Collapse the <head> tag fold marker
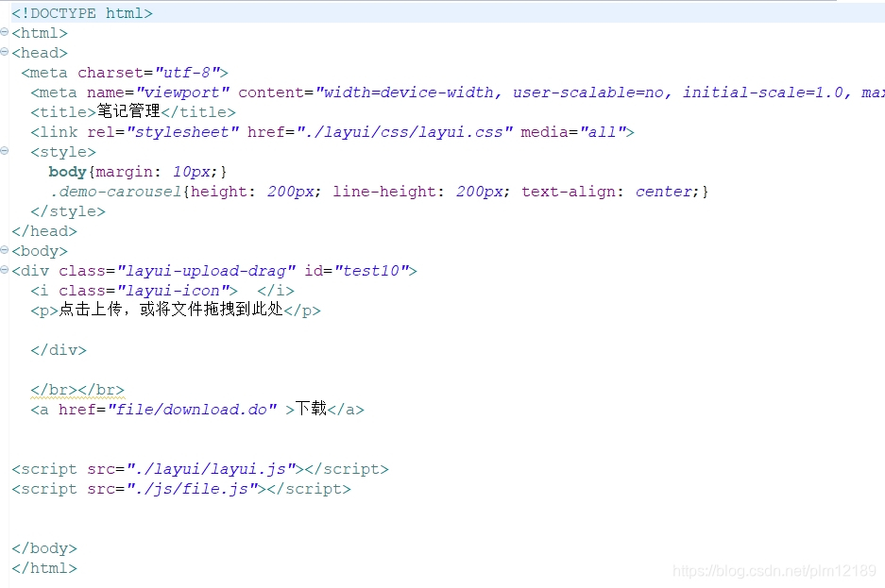The height and width of the screenshot is (588, 885). [5, 52]
